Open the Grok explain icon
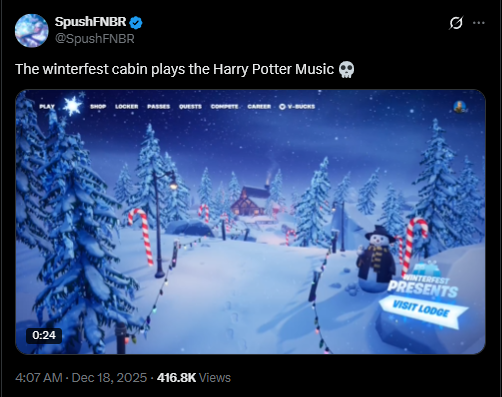 (456, 23)
